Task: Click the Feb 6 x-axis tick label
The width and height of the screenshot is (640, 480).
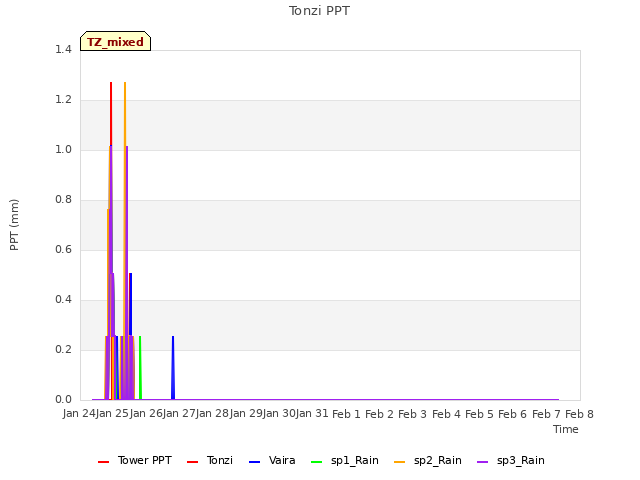Action: pyautogui.click(x=512, y=414)
